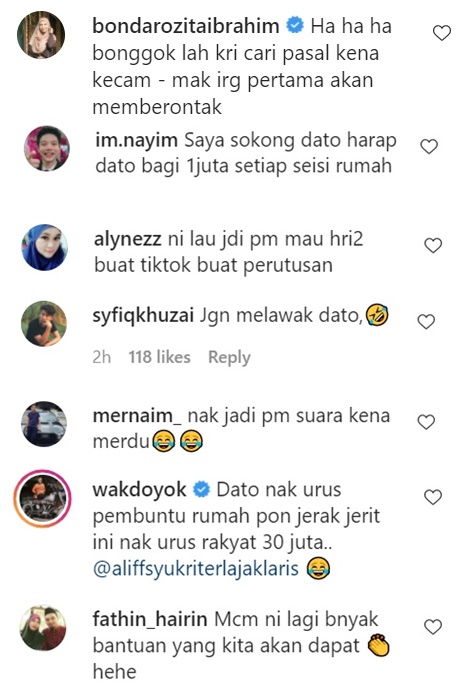Open fathin_hairin's profile picture
472x700 pixels.
(43, 628)
